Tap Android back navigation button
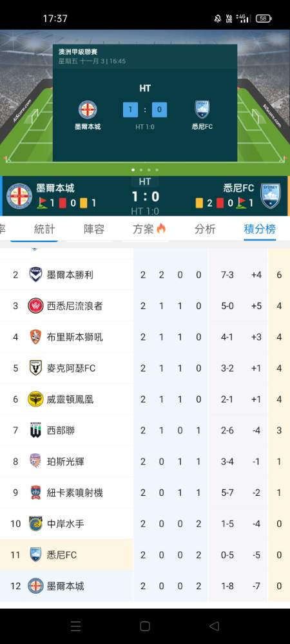 click(214, 626)
